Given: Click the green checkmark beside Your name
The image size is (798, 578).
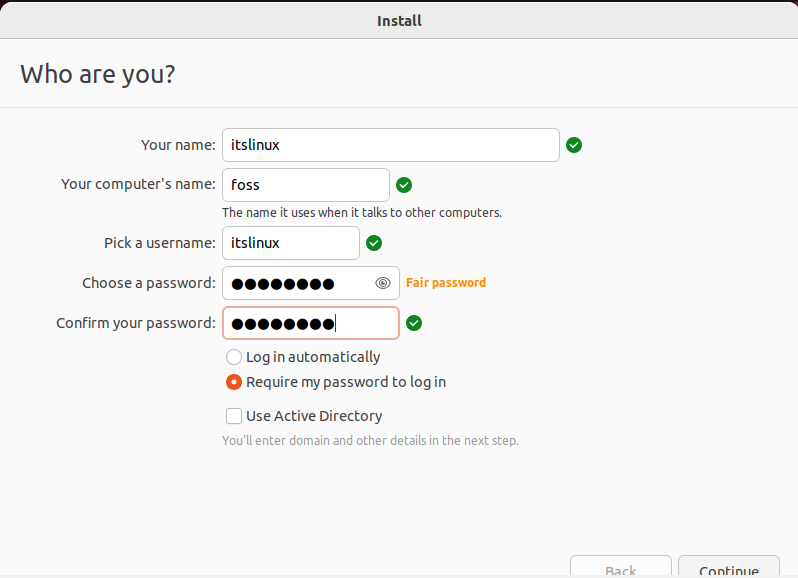Looking at the screenshot, I should 574,145.
